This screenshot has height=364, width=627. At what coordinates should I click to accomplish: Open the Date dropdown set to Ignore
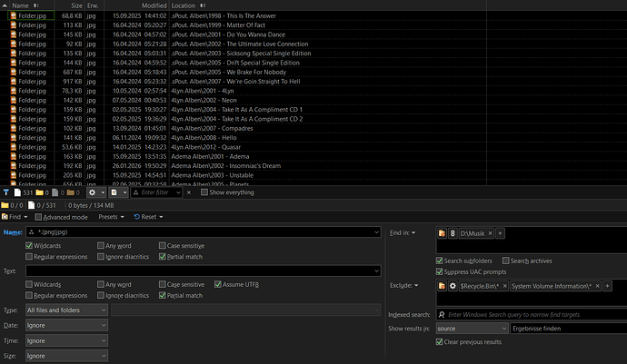click(65, 325)
